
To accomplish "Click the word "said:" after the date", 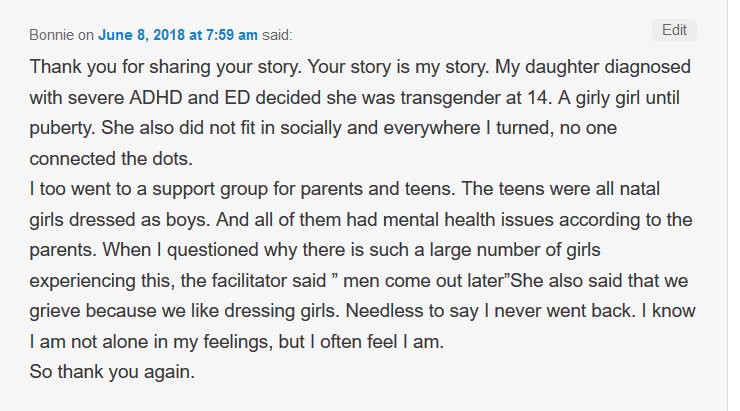I will [x=277, y=35].
